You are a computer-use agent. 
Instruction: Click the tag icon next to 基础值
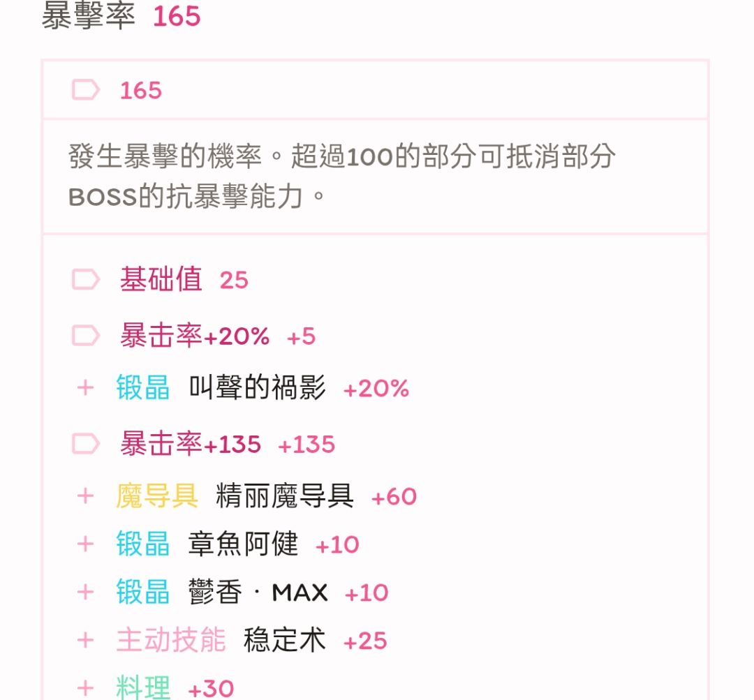pos(86,280)
